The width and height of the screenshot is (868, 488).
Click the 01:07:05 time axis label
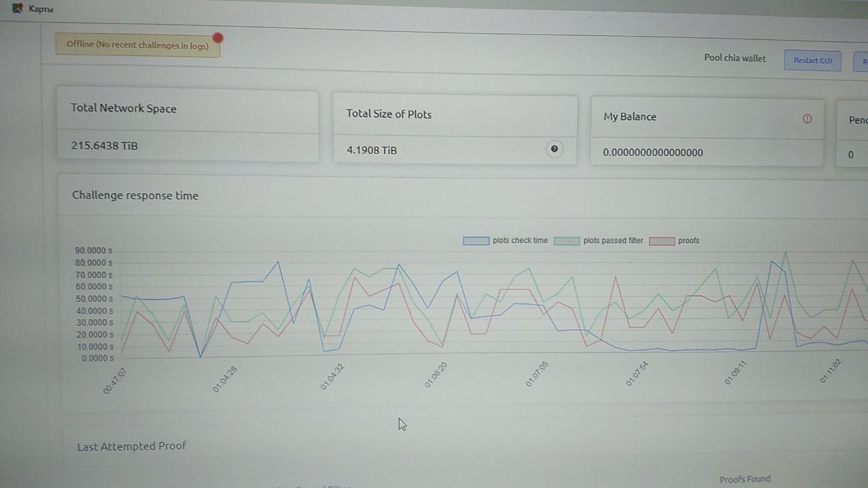536,374
